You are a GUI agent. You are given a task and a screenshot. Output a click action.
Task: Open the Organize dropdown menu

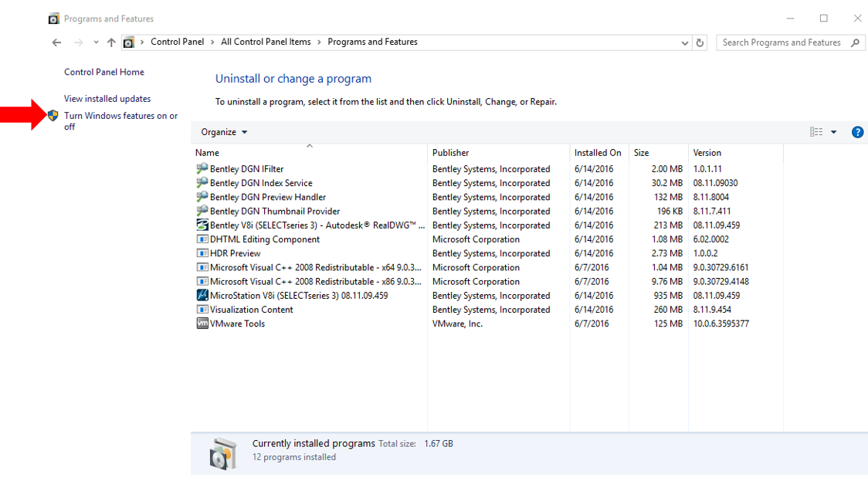(x=224, y=132)
